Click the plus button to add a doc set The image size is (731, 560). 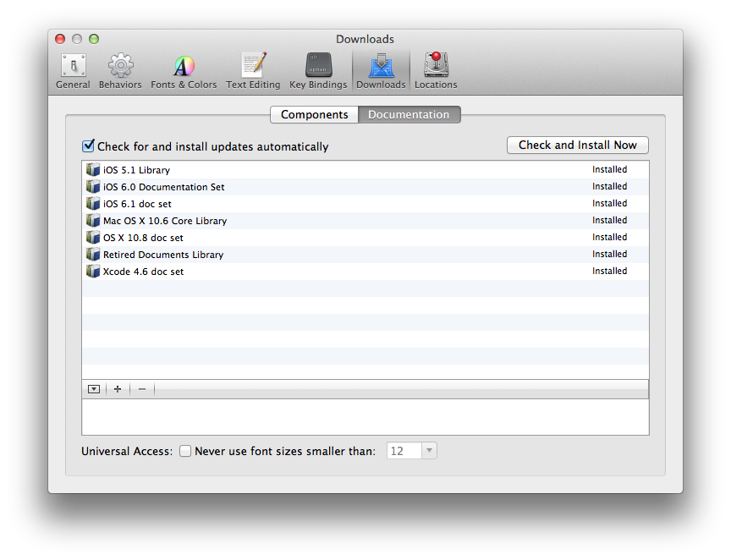(x=118, y=389)
